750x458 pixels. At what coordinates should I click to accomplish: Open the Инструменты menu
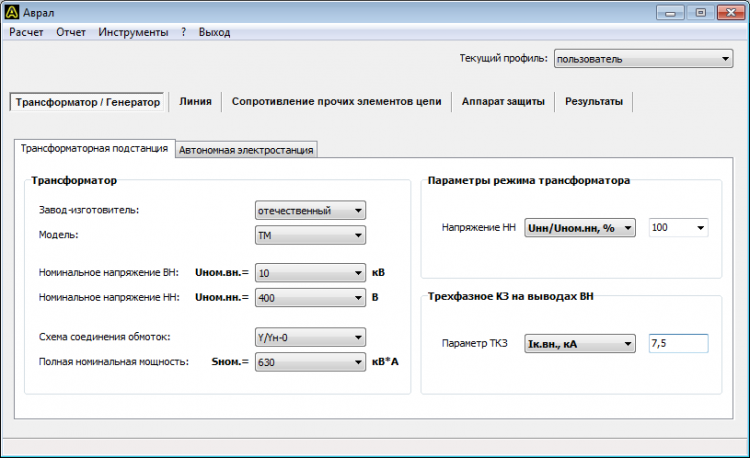pyautogui.click(x=133, y=32)
